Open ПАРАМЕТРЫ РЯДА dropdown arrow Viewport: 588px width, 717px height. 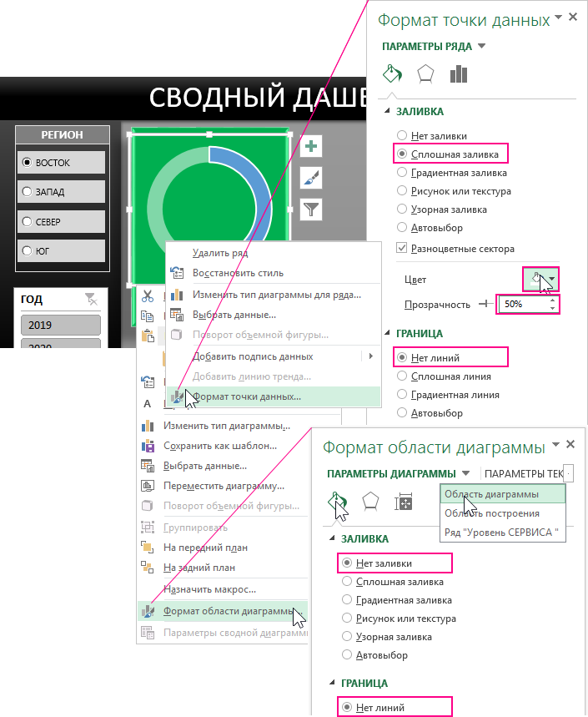point(481,46)
